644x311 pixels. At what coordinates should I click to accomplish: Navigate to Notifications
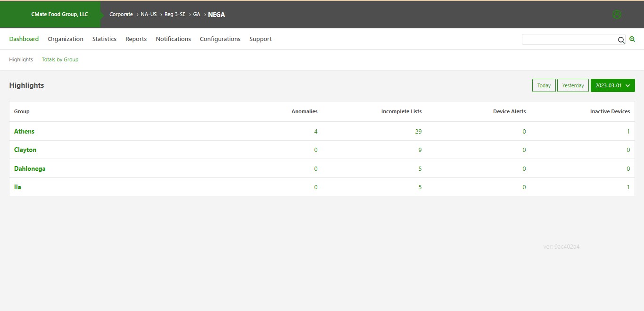173,39
